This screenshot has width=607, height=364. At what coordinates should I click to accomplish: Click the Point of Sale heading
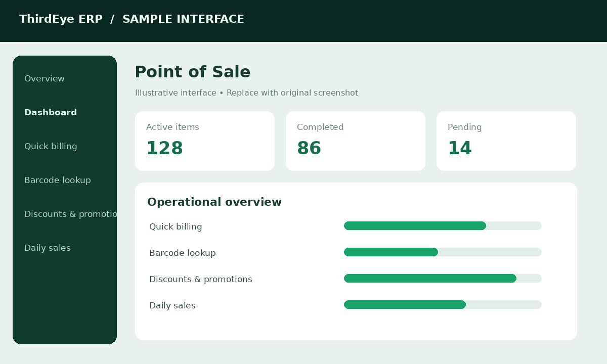point(193,72)
